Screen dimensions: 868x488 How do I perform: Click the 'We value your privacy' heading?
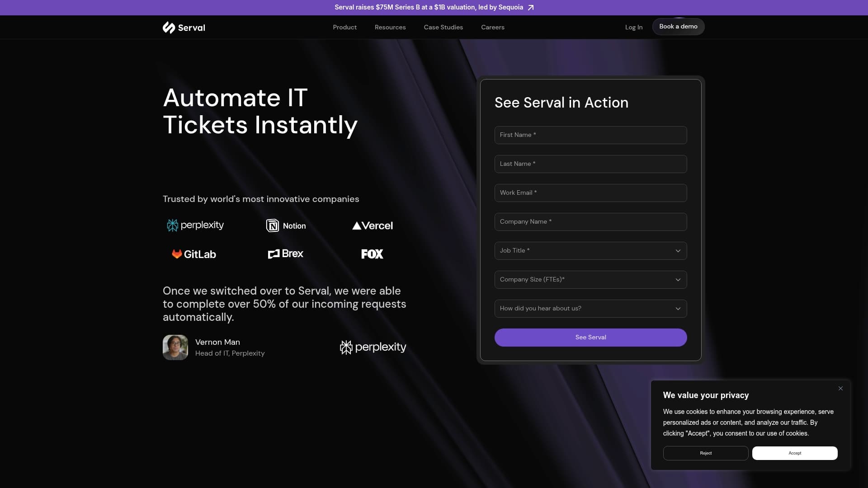pos(706,395)
